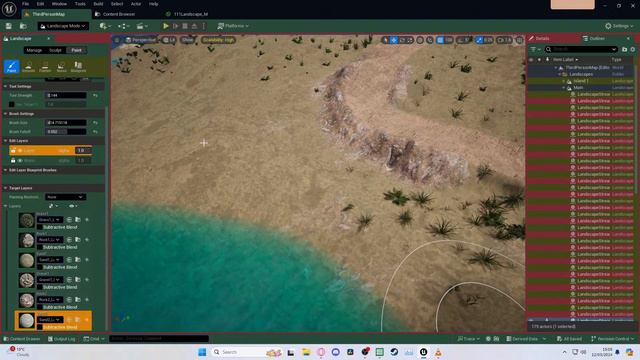Open Output Log in status bar
This screenshot has width=640, height=360.
coord(62,339)
